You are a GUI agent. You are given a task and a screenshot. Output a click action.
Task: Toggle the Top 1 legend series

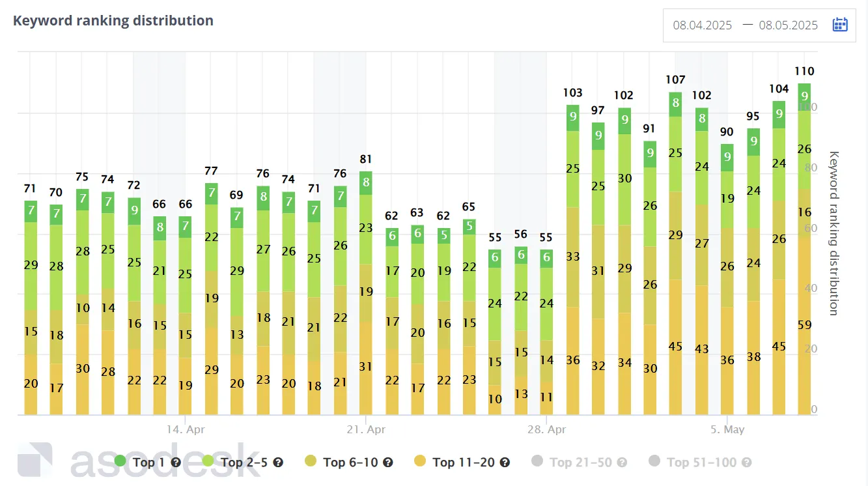point(144,462)
